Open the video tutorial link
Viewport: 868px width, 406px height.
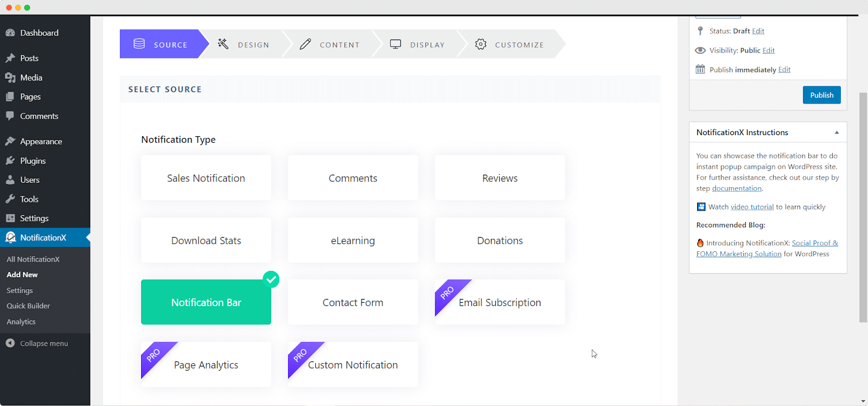752,207
